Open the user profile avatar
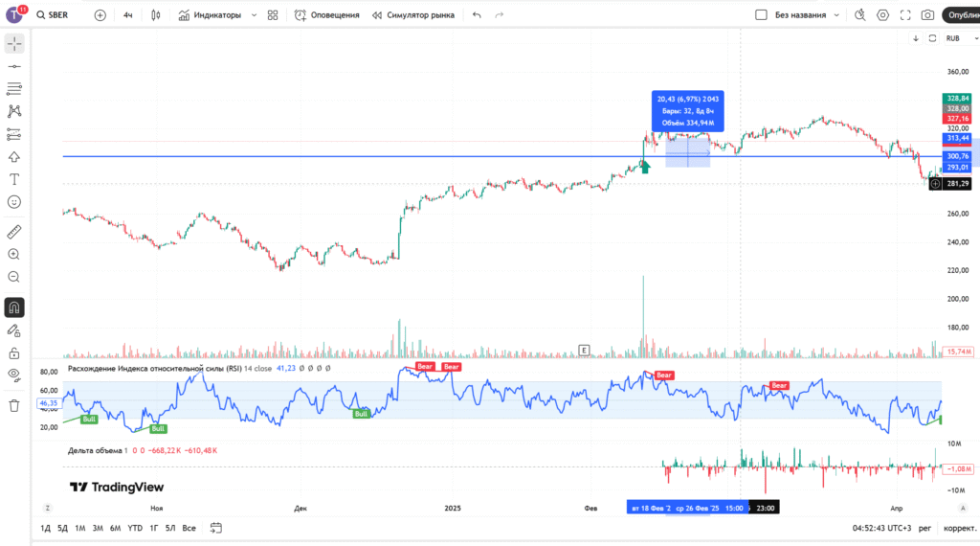This screenshot has height=546, width=980. [15, 14]
